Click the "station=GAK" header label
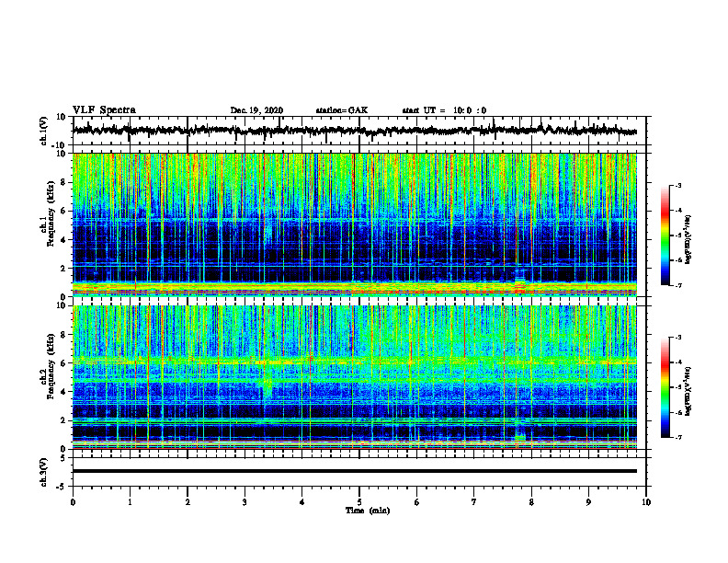Screen dimensions: 728x563 (342, 110)
